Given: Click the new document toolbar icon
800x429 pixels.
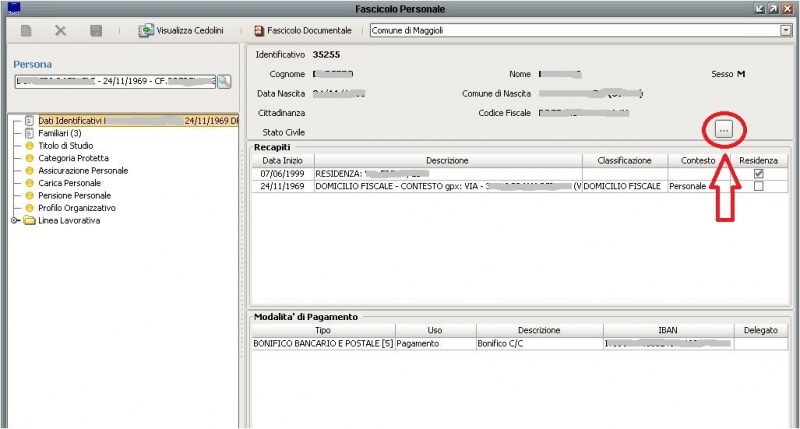Looking at the screenshot, I should click(x=26, y=31).
